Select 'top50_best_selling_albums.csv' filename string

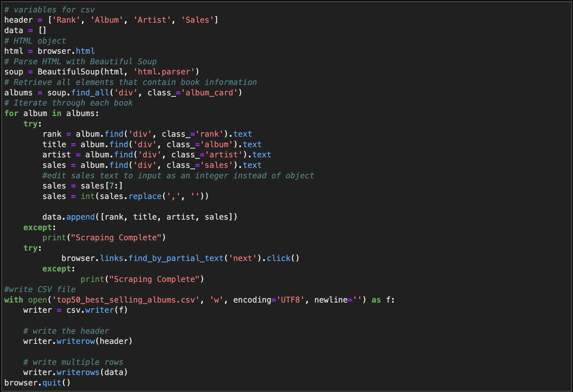126,300
